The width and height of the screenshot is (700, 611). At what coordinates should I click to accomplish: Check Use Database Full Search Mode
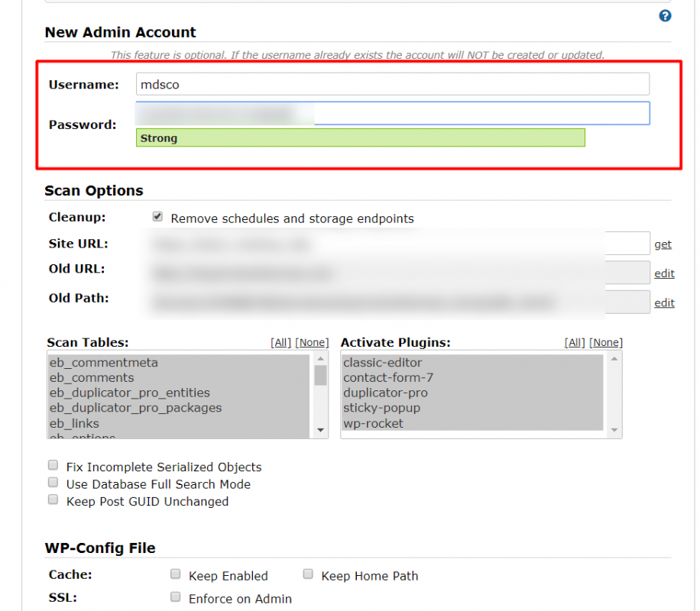pyautogui.click(x=53, y=482)
